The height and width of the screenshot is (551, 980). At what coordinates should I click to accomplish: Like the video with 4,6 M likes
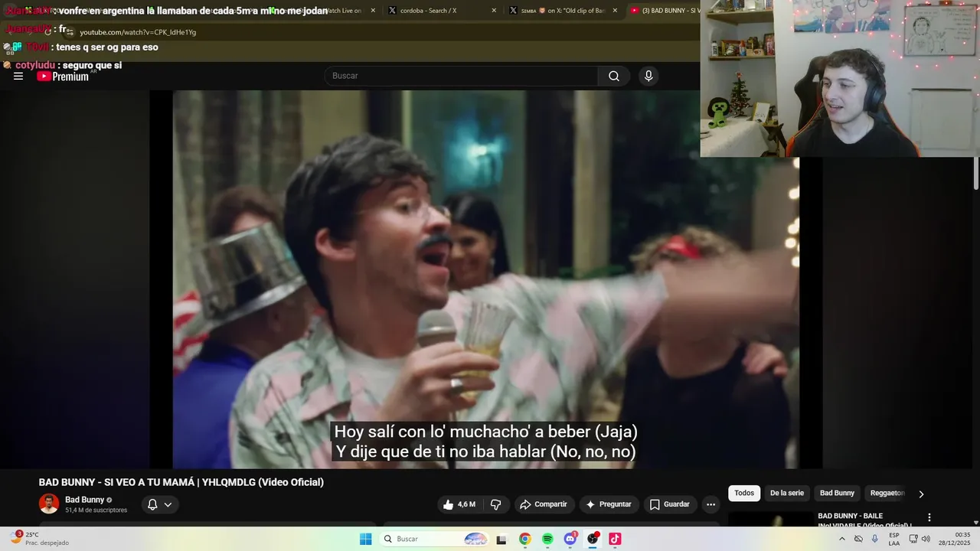(x=459, y=504)
